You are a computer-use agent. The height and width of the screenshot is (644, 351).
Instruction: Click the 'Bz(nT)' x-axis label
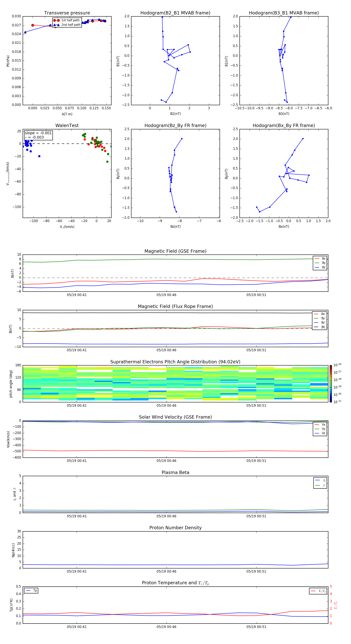point(175,227)
